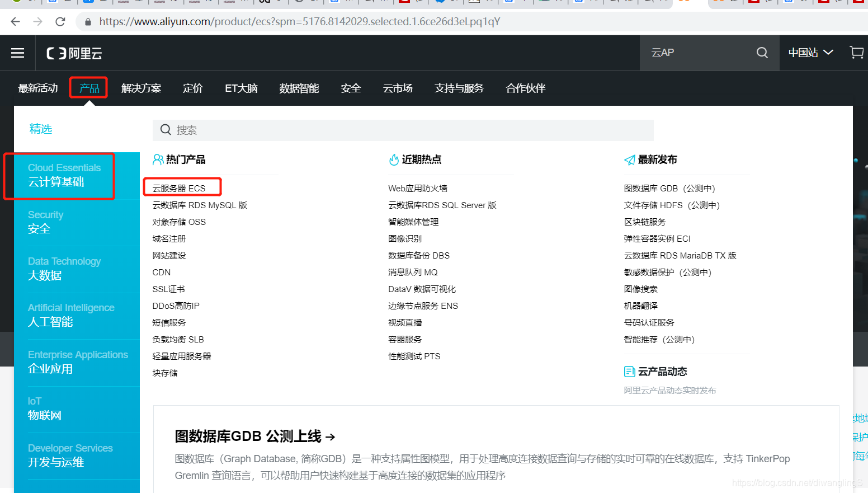Open DDoS高防IP link
The width and height of the screenshot is (868, 493).
pos(176,306)
